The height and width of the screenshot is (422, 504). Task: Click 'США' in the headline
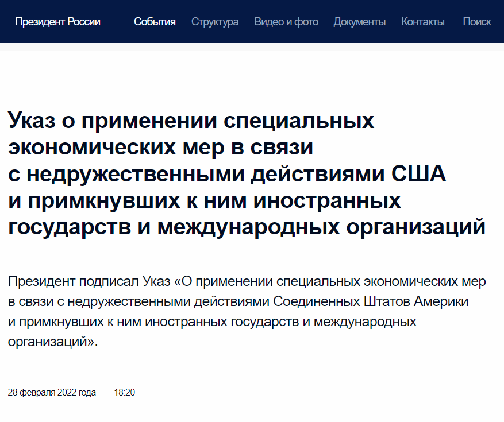418,174
